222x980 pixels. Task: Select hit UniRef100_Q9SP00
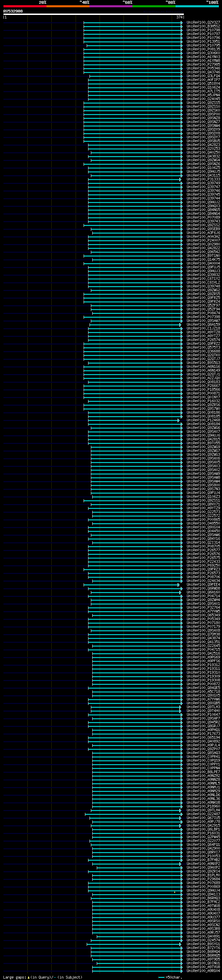203,114
